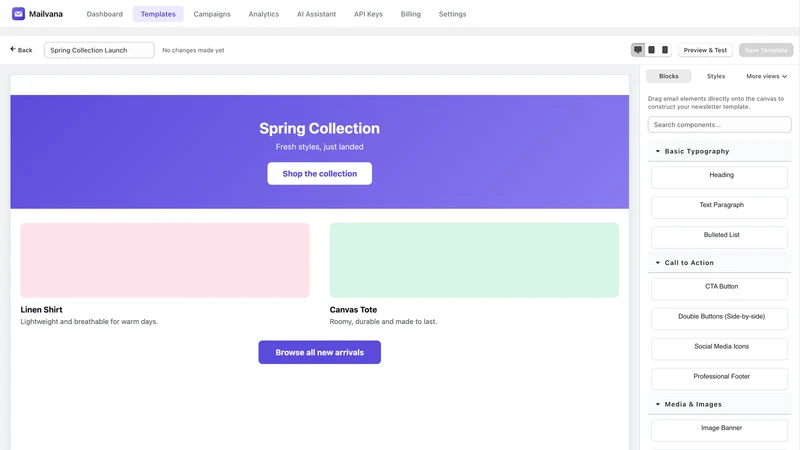Select the CTA Button block
This screenshot has width=800, height=450.
[x=719, y=289]
